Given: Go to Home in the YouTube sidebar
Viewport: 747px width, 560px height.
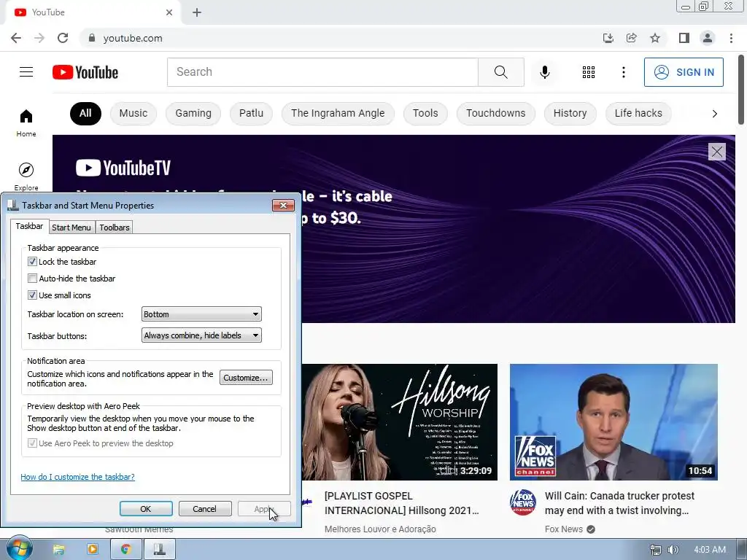Looking at the screenshot, I should coord(26,122).
